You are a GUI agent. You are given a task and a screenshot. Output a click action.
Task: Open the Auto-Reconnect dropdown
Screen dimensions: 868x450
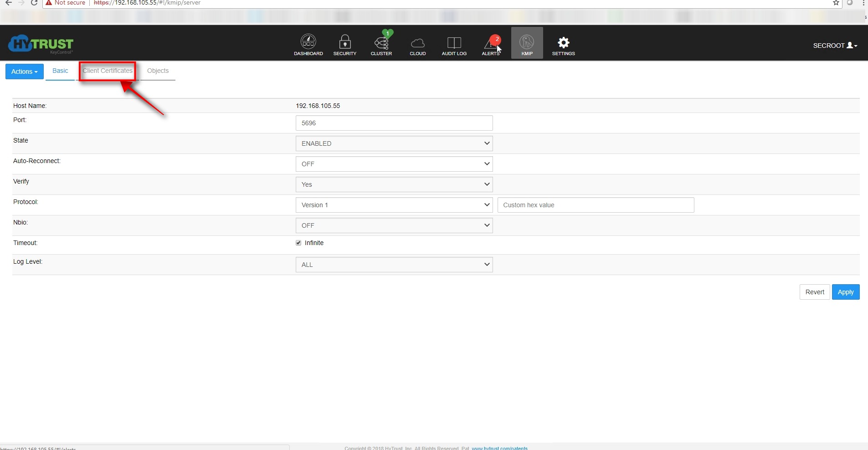coord(394,164)
